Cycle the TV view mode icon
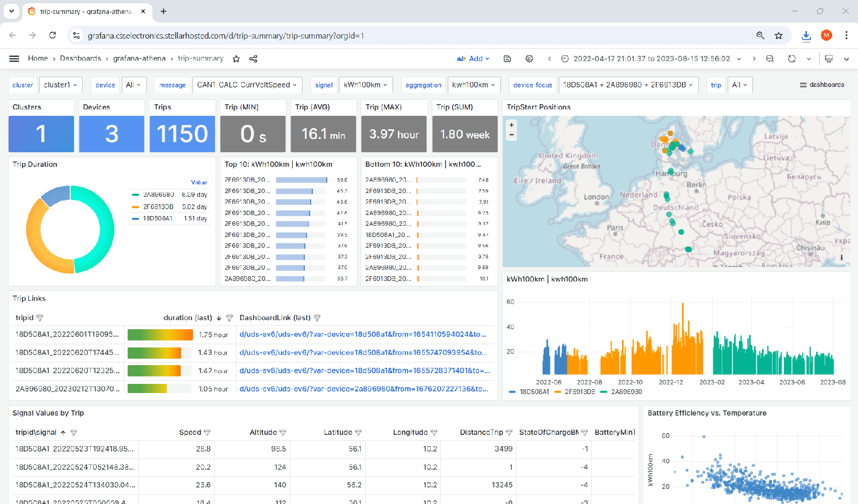The width and height of the screenshot is (858, 504). coord(829,58)
